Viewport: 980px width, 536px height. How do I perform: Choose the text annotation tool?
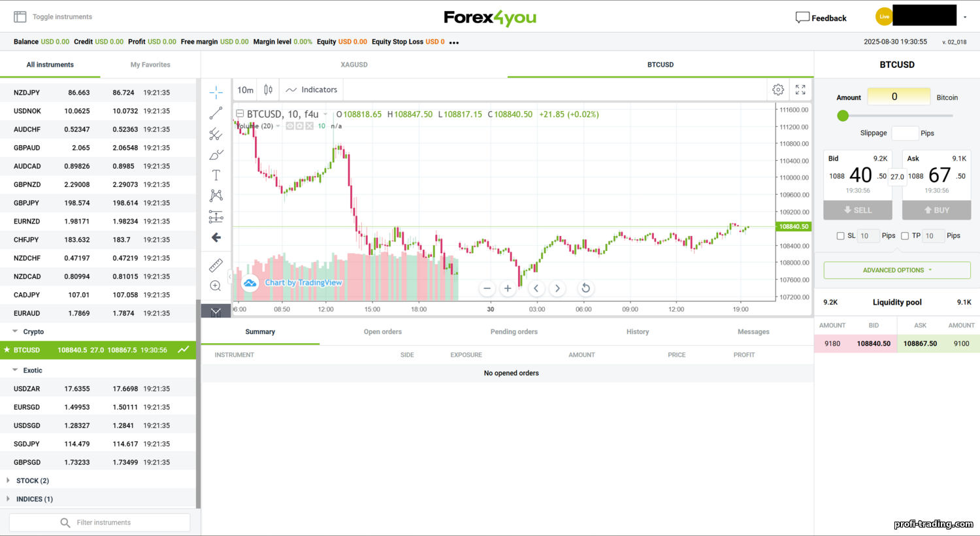[x=216, y=175]
